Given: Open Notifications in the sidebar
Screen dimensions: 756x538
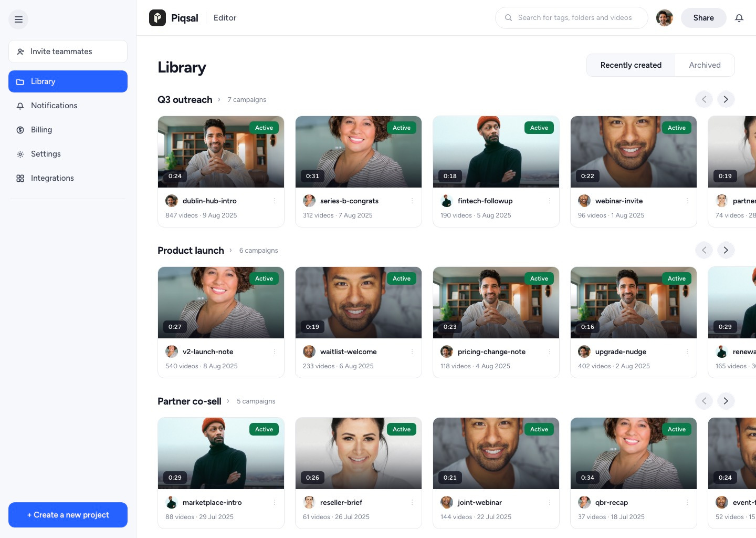Looking at the screenshot, I should (68, 106).
